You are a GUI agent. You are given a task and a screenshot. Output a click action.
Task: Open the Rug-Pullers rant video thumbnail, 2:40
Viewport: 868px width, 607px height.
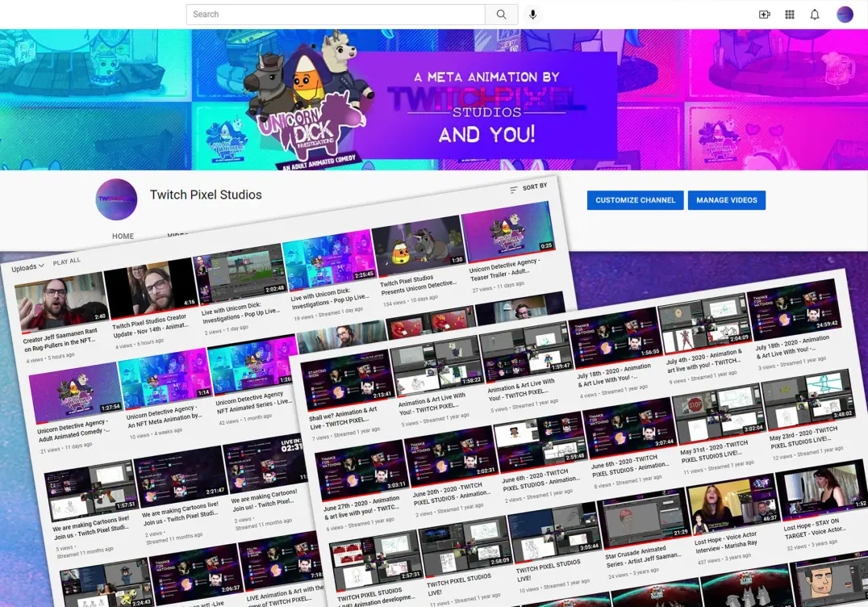coord(61,303)
